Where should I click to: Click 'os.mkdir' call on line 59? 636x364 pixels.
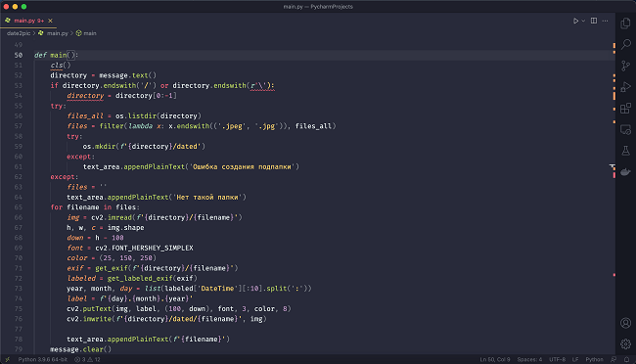99,147
